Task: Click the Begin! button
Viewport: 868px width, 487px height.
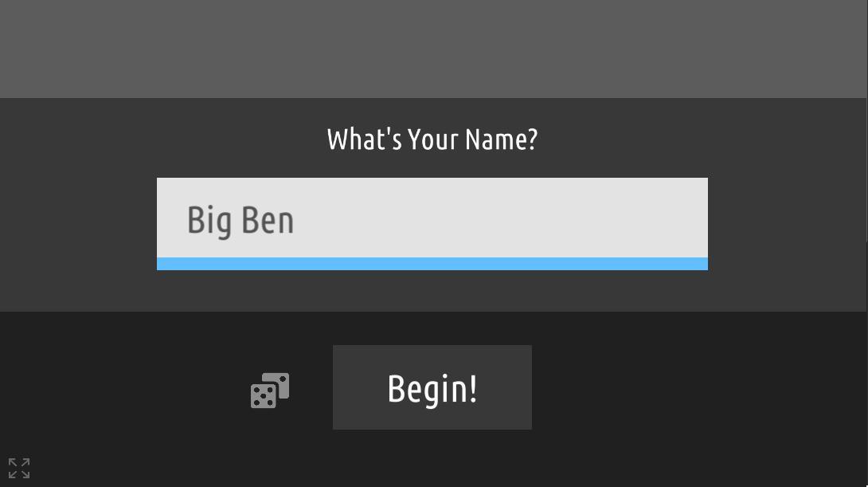Action: pyautogui.click(x=432, y=387)
